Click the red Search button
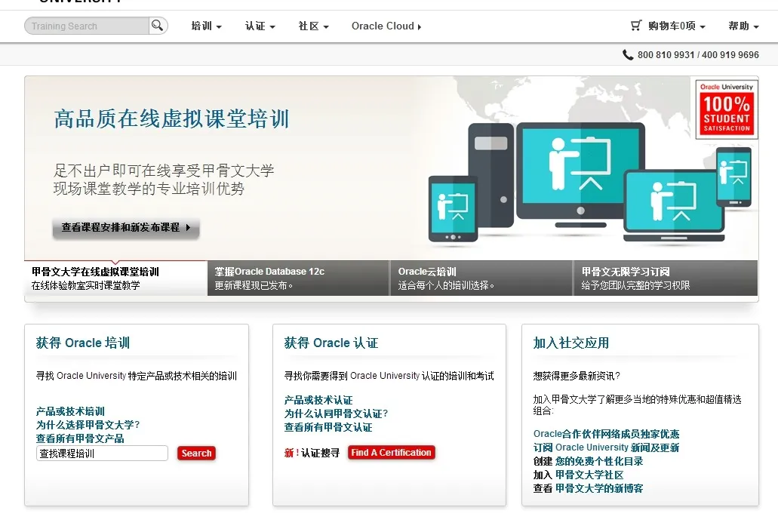778x532 pixels. click(x=196, y=454)
